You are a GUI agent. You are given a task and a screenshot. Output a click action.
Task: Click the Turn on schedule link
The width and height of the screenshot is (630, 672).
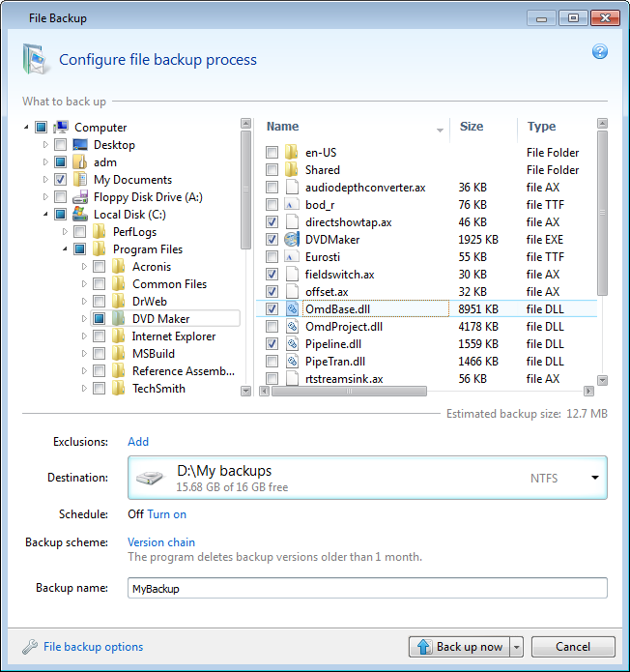coord(166,513)
